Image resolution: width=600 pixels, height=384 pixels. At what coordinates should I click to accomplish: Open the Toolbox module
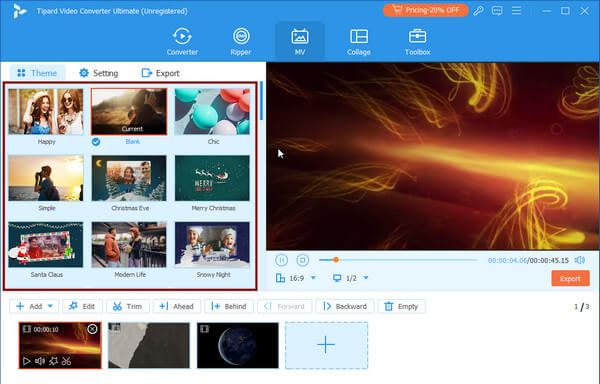click(417, 41)
